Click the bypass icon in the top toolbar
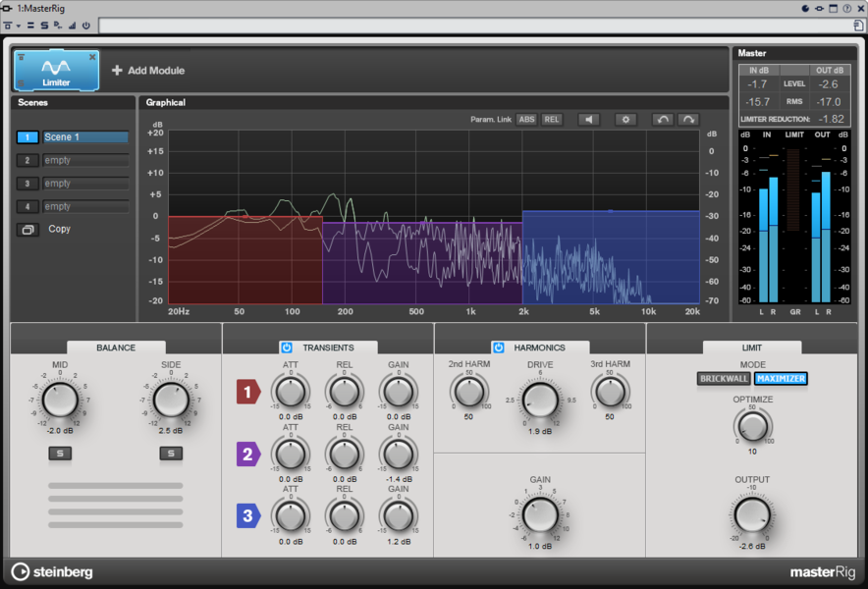Viewport: 868px width, 589px height. (8, 26)
